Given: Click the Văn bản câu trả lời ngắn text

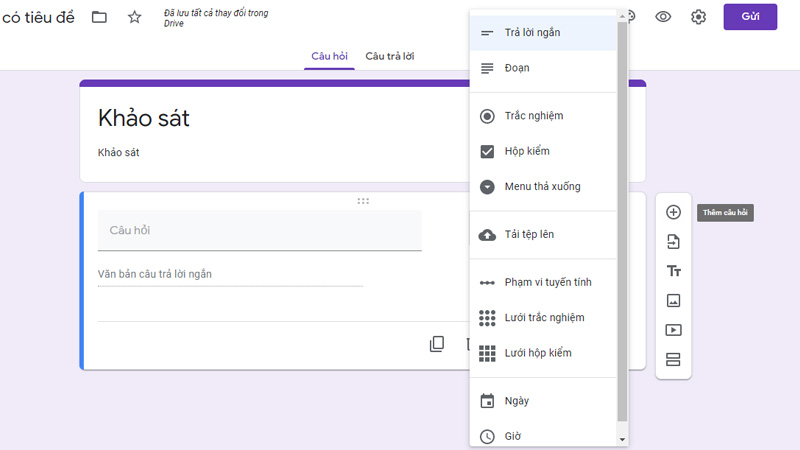Looking at the screenshot, I should coord(155,274).
